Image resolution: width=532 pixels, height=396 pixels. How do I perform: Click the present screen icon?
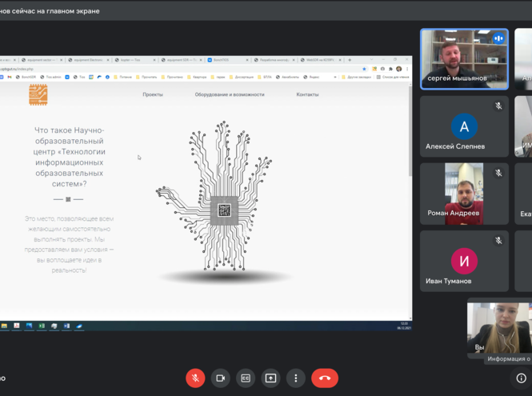270,378
